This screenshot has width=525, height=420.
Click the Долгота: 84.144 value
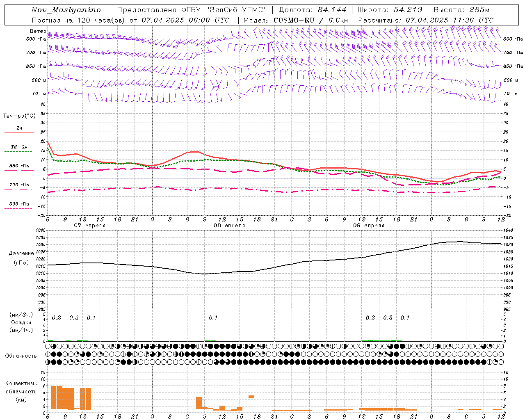click(313, 10)
